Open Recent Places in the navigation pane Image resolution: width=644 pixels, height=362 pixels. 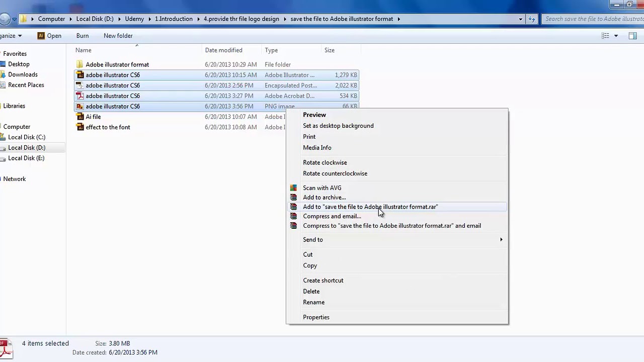pos(26,85)
